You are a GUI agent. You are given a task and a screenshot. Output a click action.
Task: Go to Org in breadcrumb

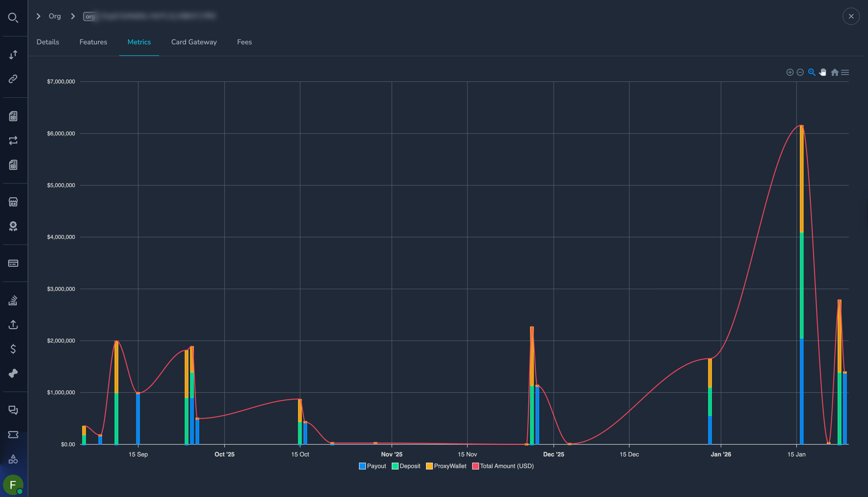[x=55, y=16]
